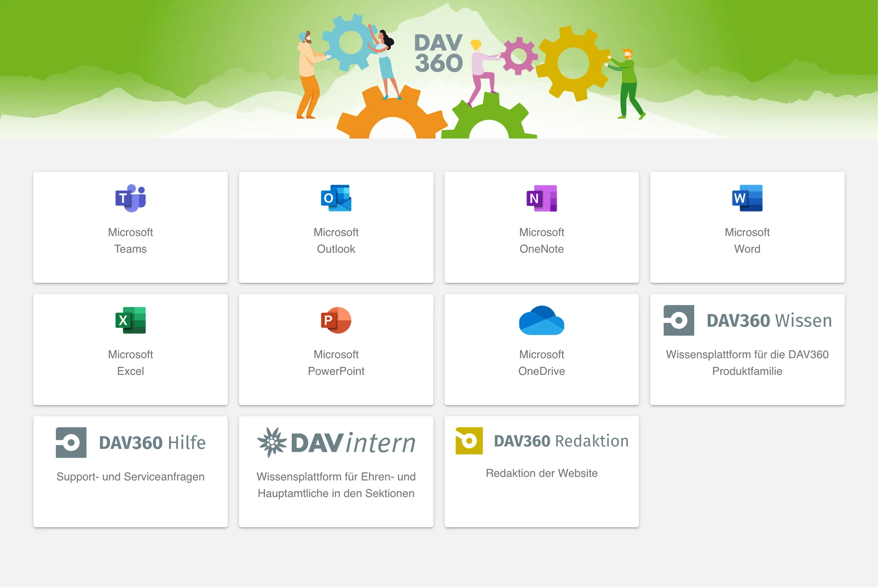Open the Microsoft Word icon
This screenshot has height=588, width=878.
[x=747, y=198]
